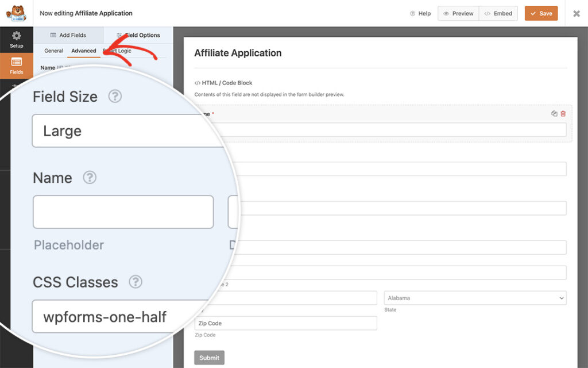
Task: Click the Name field help tooltip icon
Action: coord(90,178)
